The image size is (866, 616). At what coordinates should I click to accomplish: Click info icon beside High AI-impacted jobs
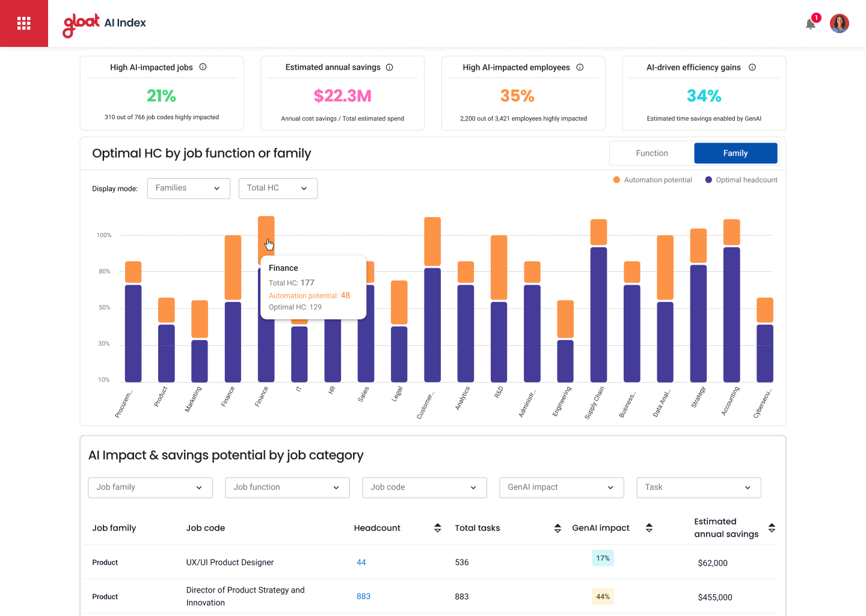coord(203,67)
